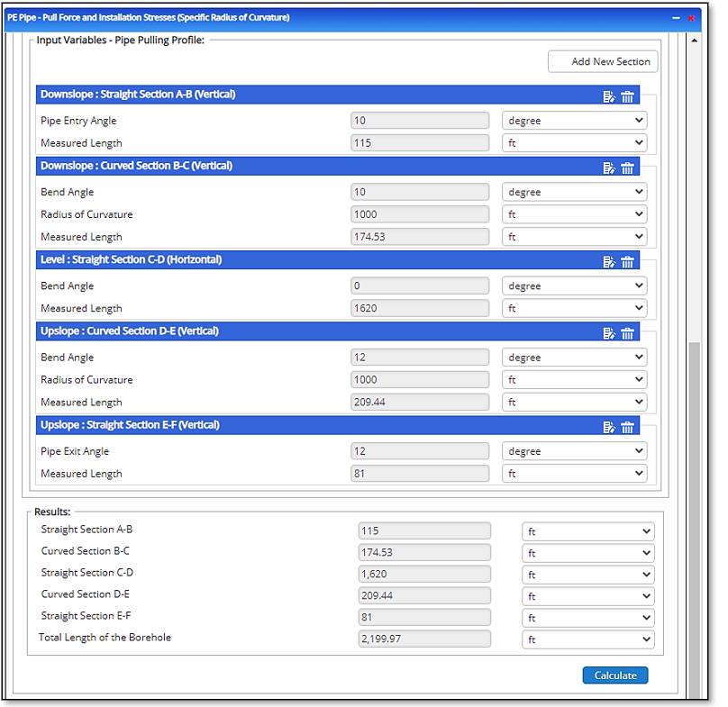Edit the Level Straight Section C-D
This screenshot has height=707, width=728.
pyautogui.click(x=609, y=262)
